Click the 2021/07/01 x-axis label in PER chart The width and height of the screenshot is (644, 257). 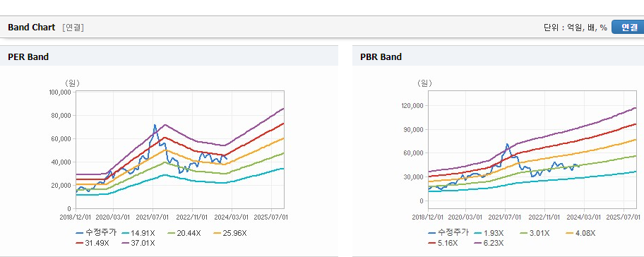click(153, 217)
